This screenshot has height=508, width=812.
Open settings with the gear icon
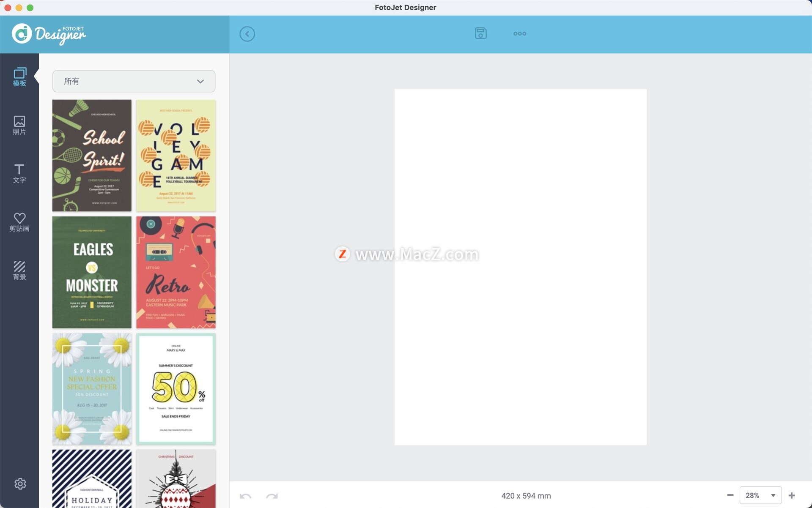tap(20, 483)
